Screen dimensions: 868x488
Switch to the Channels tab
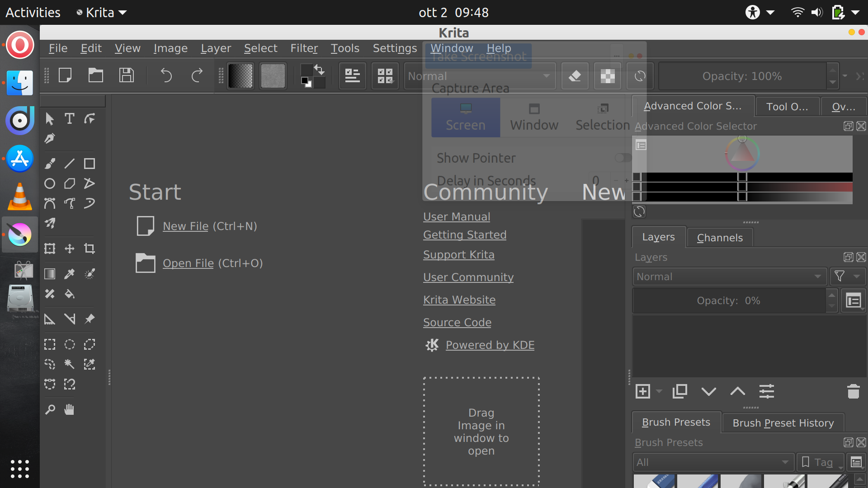point(720,237)
